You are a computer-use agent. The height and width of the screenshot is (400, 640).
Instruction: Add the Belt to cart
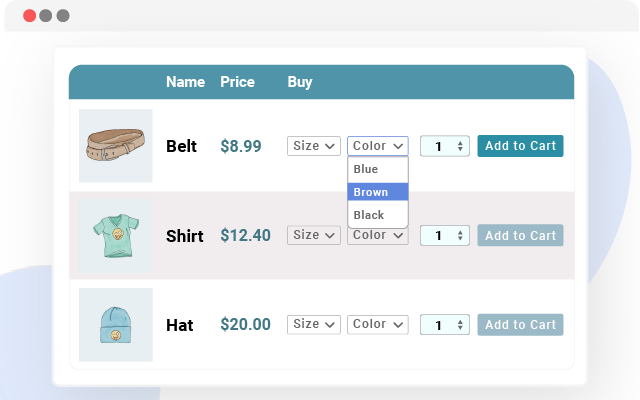[520, 146]
